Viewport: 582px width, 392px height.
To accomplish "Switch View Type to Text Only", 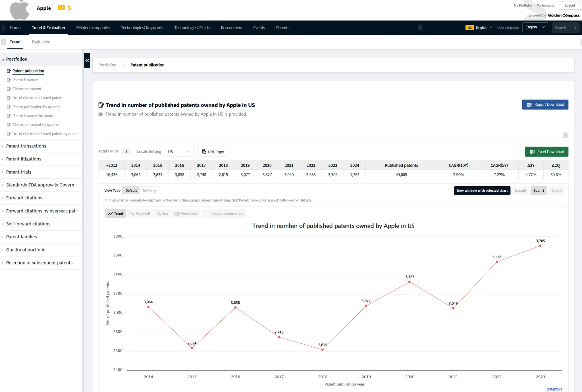I will [x=149, y=191].
